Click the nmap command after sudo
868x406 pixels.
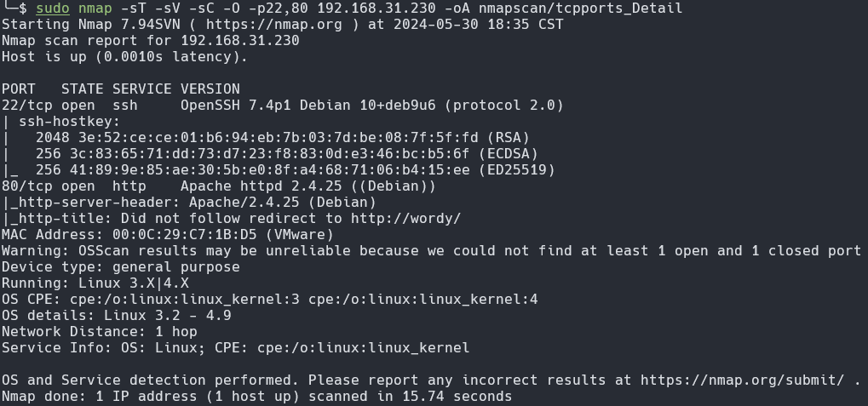(x=95, y=9)
